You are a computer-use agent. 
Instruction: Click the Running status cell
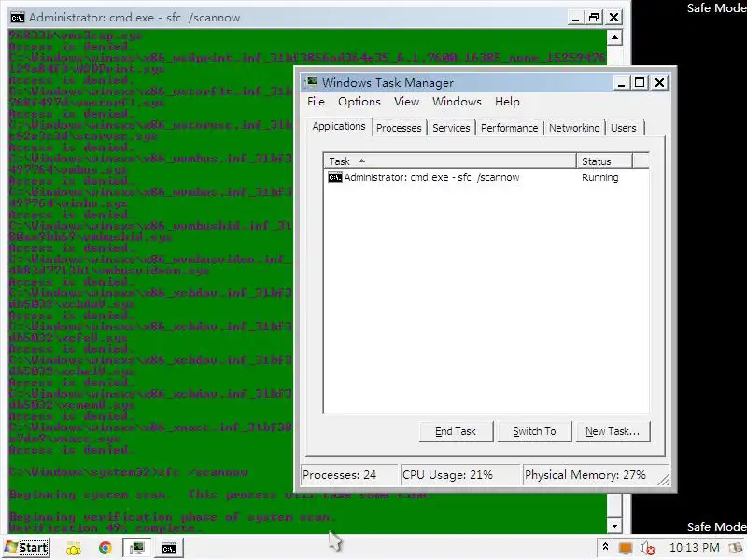599,177
